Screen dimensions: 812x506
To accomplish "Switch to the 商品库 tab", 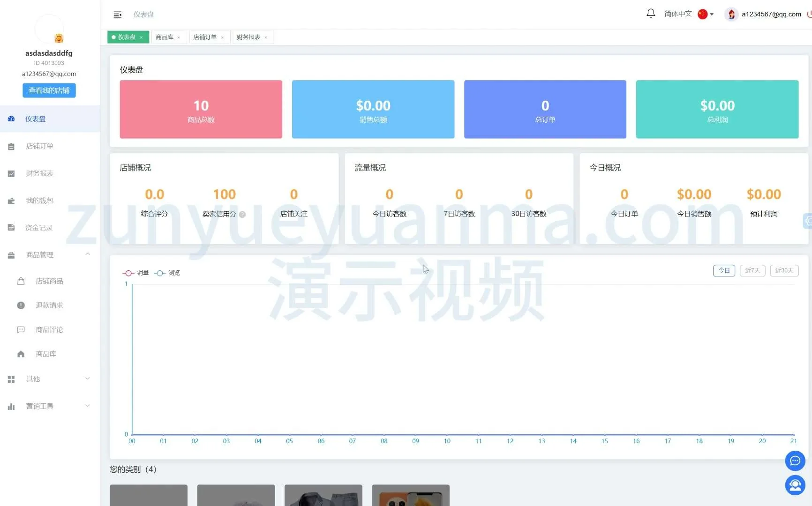I will (x=165, y=37).
